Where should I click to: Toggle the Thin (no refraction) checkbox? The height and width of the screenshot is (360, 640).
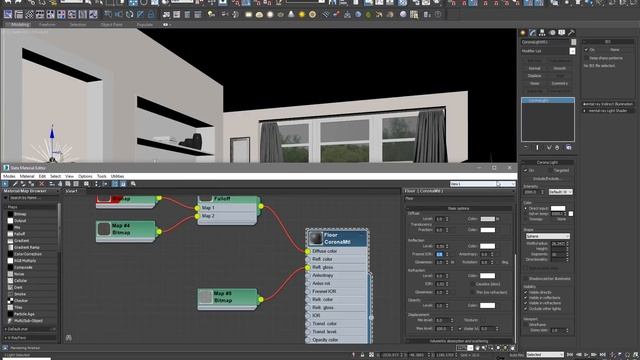coord(473,292)
